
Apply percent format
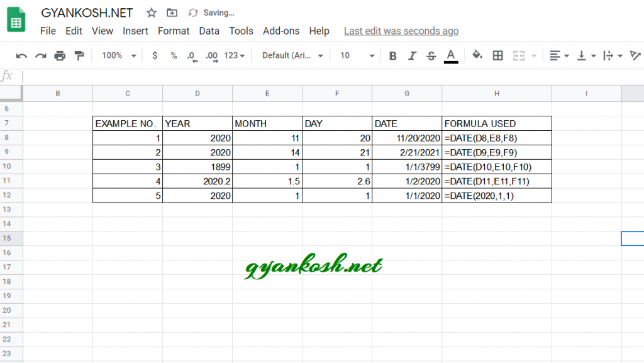click(x=174, y=55)
